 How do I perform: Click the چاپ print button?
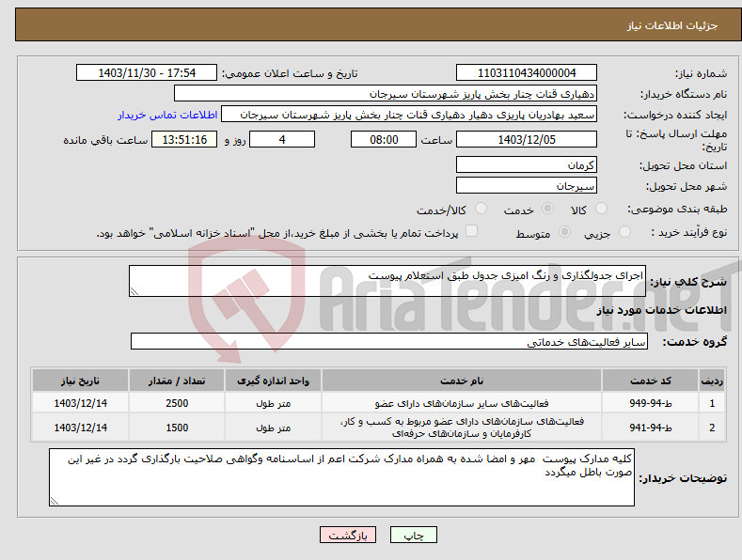pyautogui.click(x=414, y=535)
